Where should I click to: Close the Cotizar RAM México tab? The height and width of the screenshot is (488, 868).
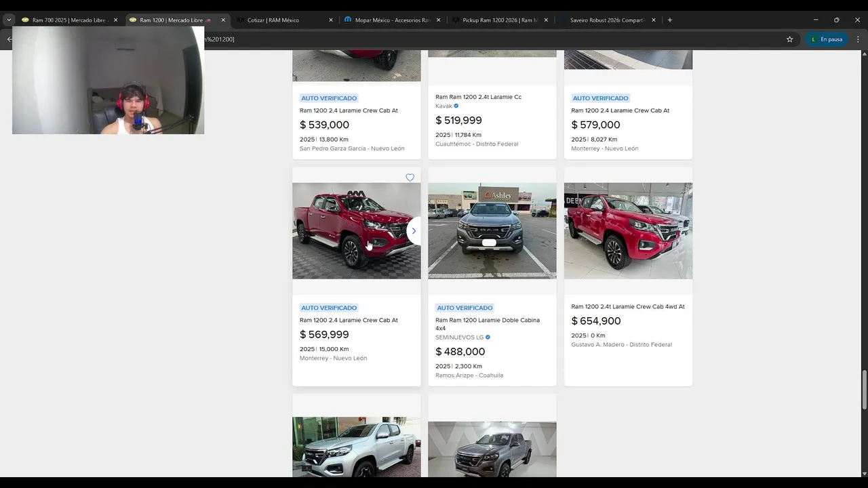(x=331, y=20)
